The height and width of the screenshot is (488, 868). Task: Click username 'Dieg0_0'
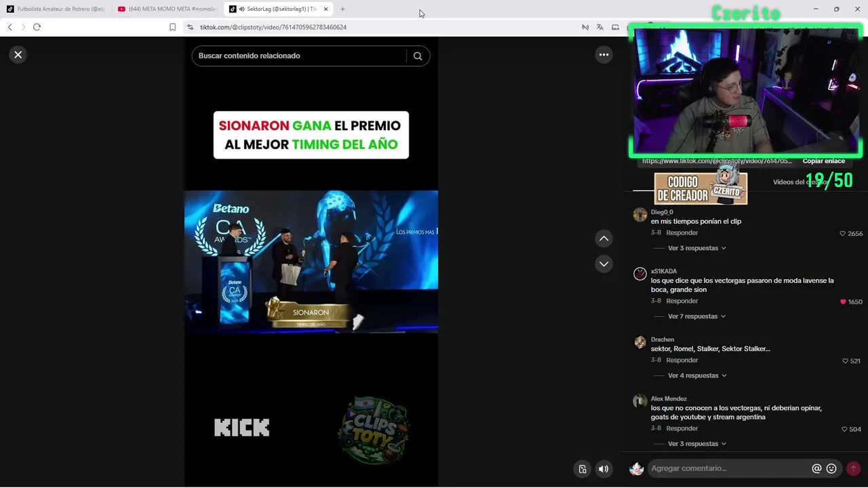click(x=662, y=212)
